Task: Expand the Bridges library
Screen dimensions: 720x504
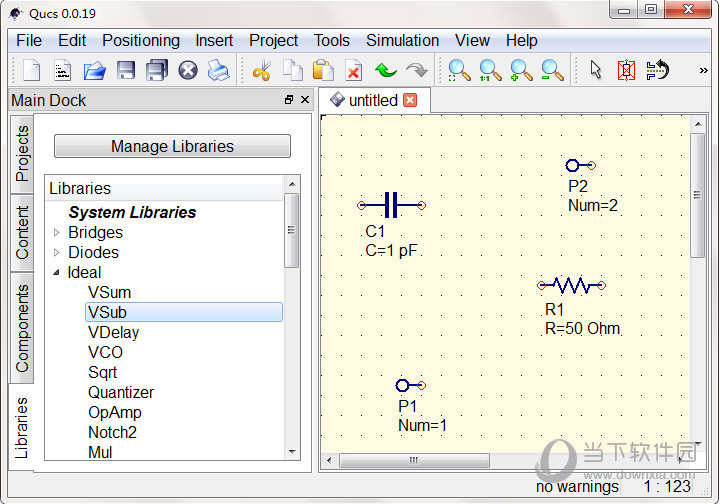Action: click(x=56, y=233)
